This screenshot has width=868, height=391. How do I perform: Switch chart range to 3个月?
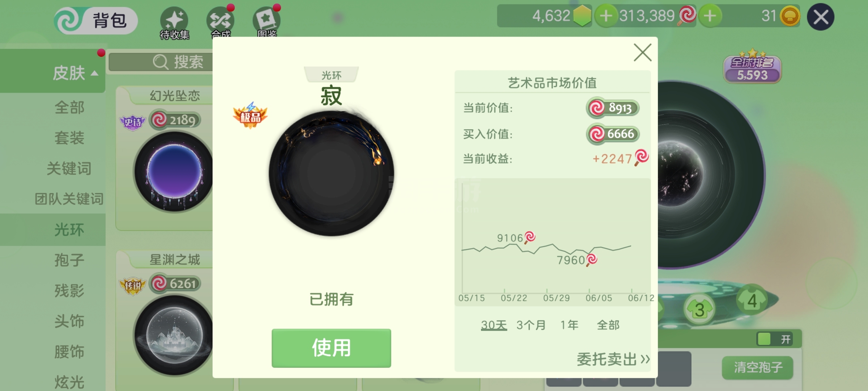click(x=531, y=325)
